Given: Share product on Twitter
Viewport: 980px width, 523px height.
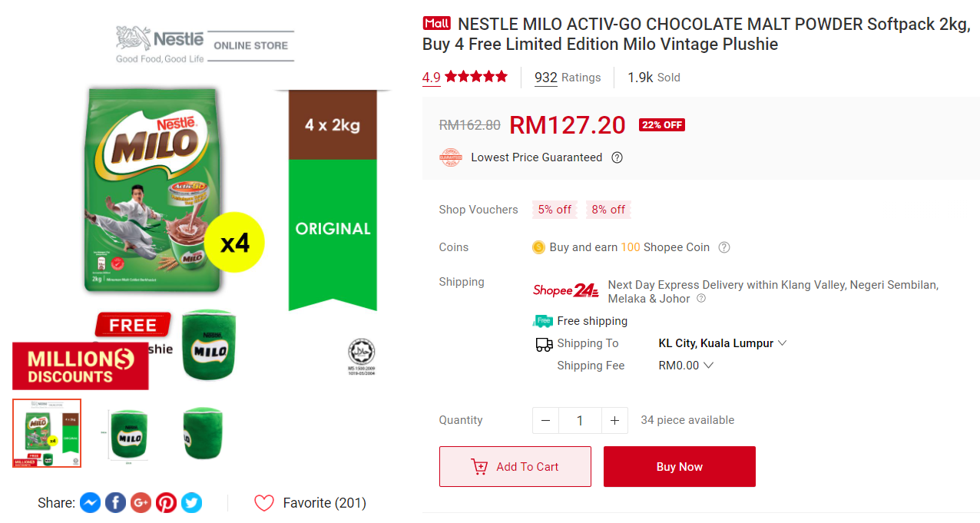Looking at the screenshot, I should point(191,503).
